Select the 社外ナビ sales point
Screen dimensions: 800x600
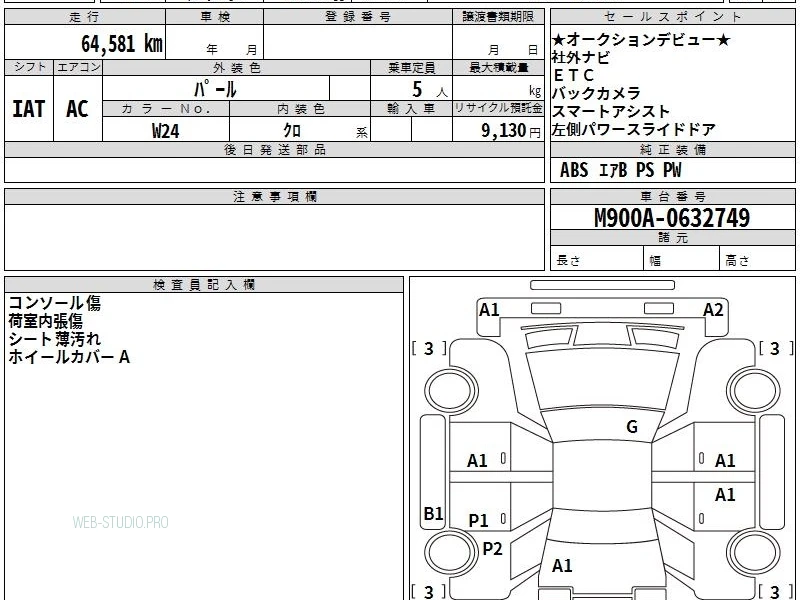(581, 57)
